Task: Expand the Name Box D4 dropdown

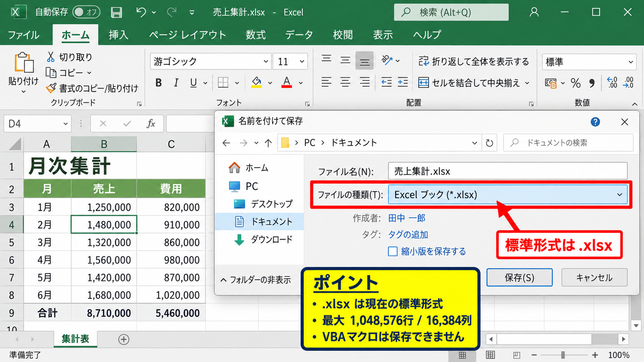Action: [x=65, y=124]
